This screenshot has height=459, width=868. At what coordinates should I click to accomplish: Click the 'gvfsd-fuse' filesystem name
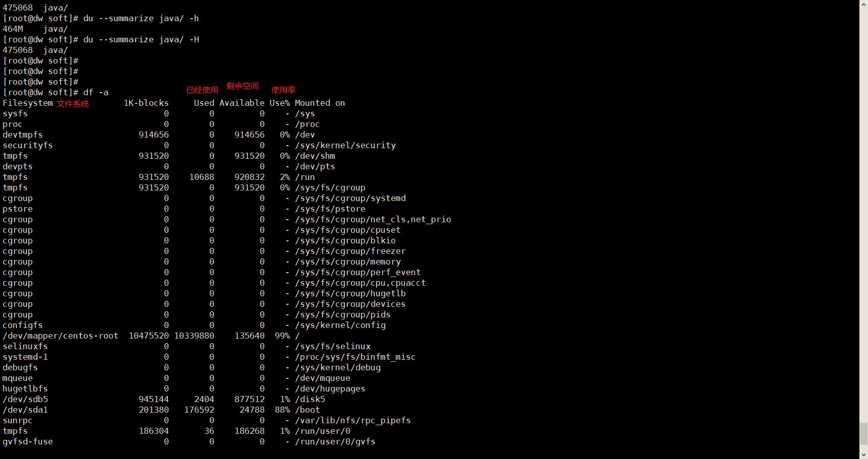28,441
